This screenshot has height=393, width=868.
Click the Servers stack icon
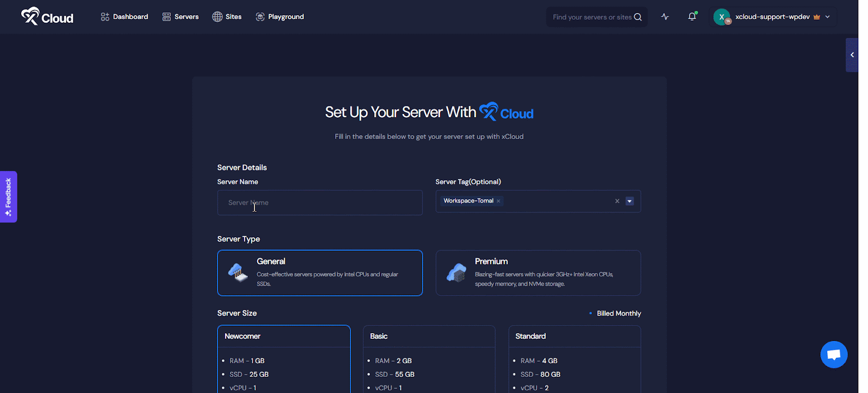(167, 17)
